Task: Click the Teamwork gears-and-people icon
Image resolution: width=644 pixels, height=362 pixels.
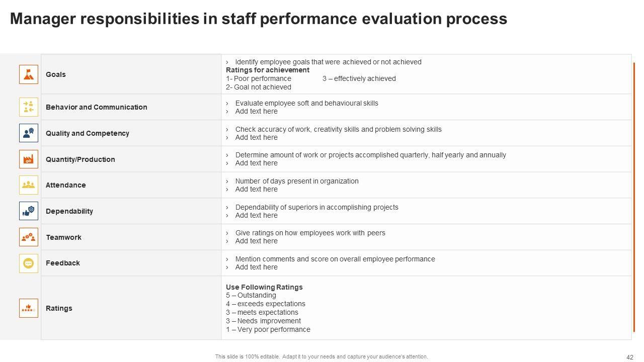Action: pyautogui.click(x=29, y=237)
